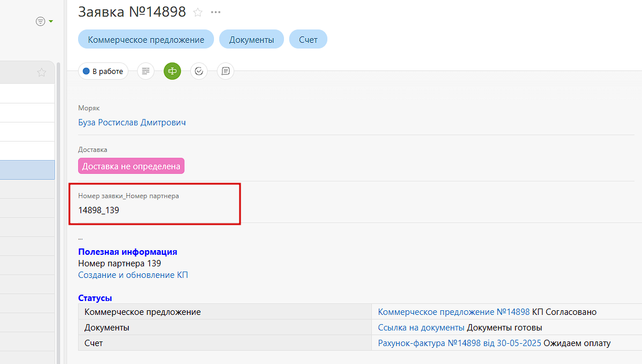
Task: Open the filter icon in left sidebar
Action: point(40,21)
